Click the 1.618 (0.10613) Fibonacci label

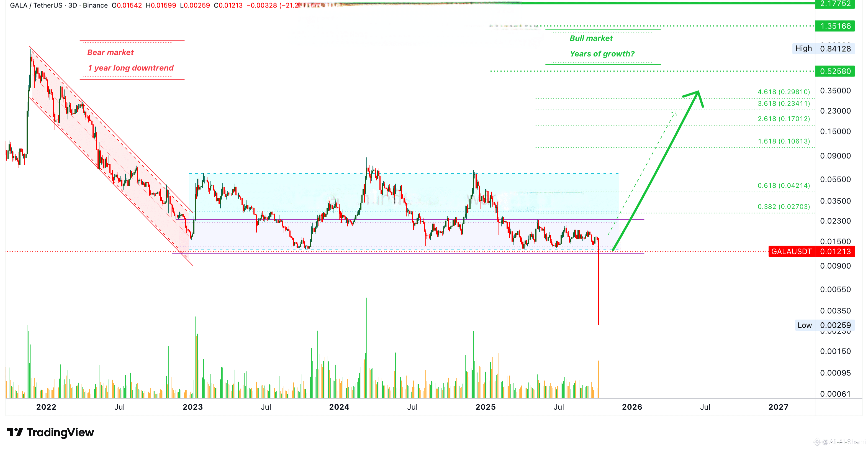784,141
